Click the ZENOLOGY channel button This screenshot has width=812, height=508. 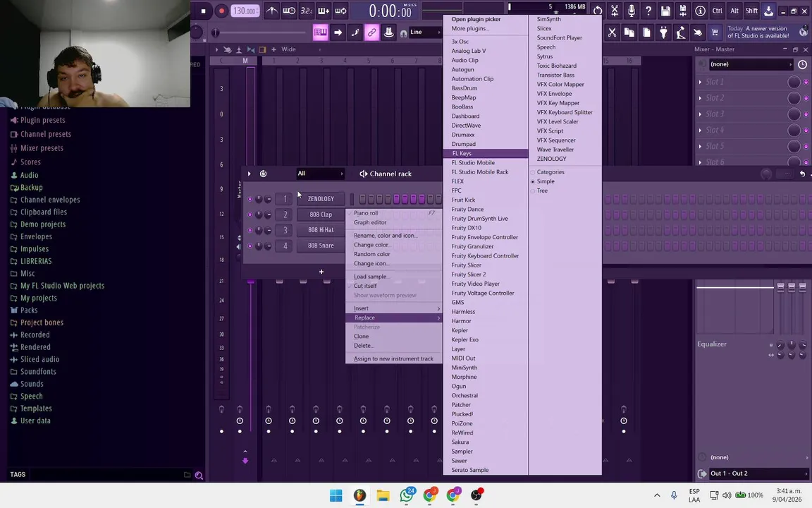[x=321, y=199]
